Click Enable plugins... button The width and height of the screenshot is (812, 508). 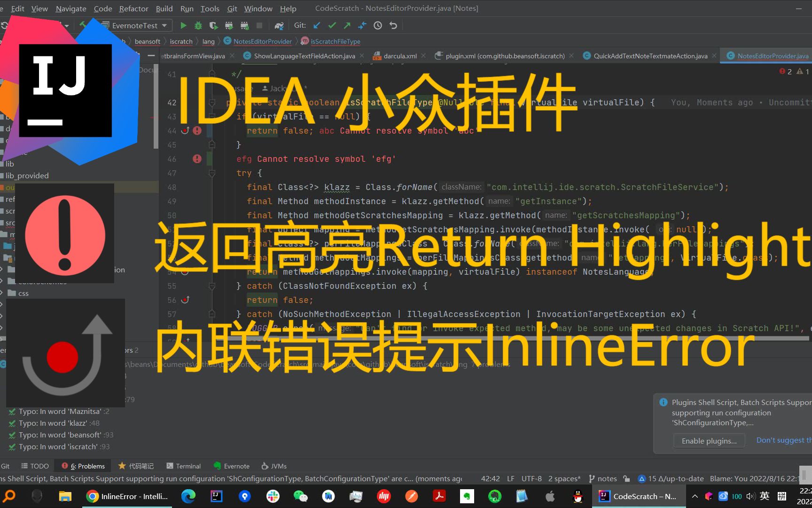(709, 441)
